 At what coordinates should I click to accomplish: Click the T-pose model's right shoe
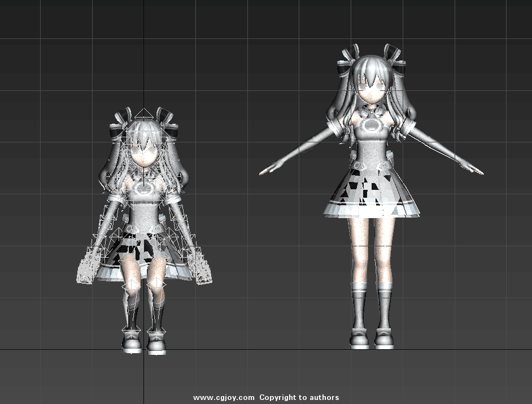385,340
